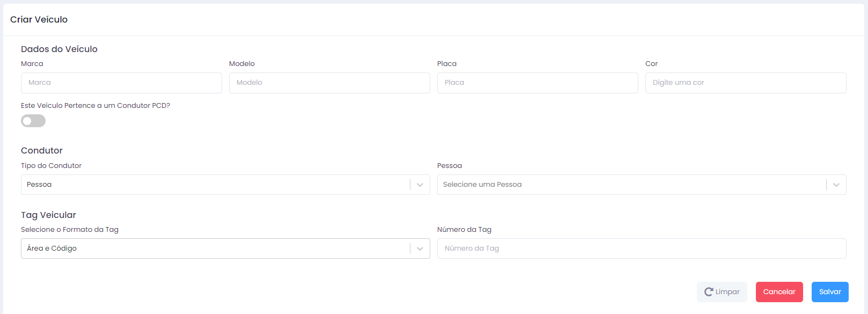Click chevron arrow in Tipo do Condutor field
Viewport: 868px width, 314px height.
420,185
